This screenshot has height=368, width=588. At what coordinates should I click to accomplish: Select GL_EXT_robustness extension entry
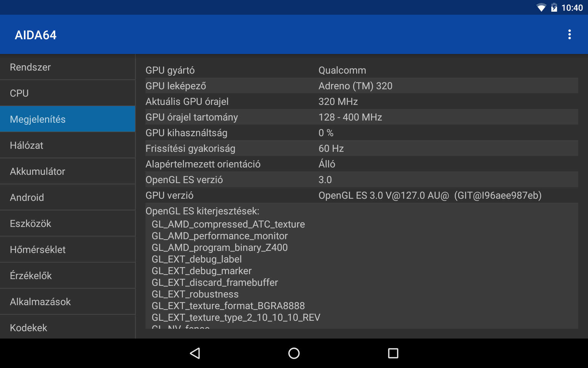[x=195, y=294]
